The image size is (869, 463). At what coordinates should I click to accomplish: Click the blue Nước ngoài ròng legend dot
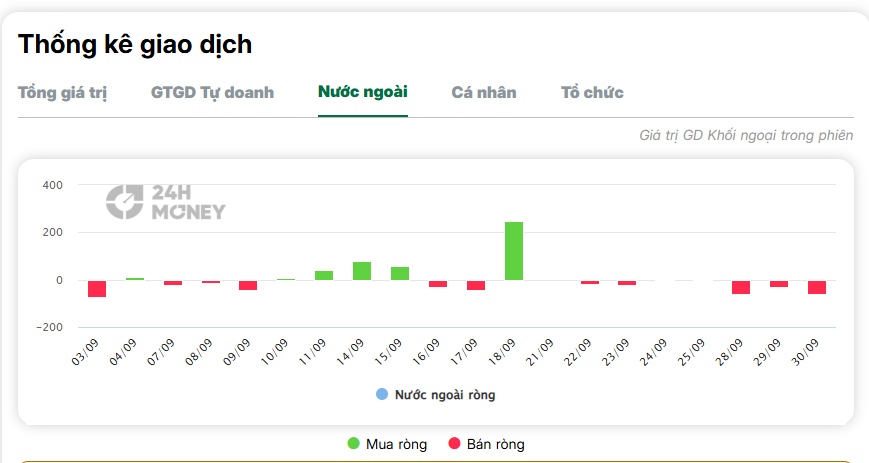point(382,394)
